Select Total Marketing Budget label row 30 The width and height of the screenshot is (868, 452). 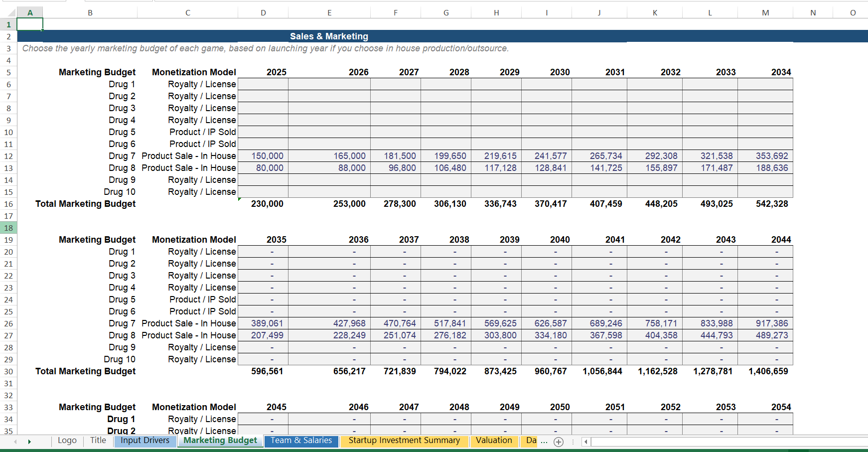tap(85, 371)
